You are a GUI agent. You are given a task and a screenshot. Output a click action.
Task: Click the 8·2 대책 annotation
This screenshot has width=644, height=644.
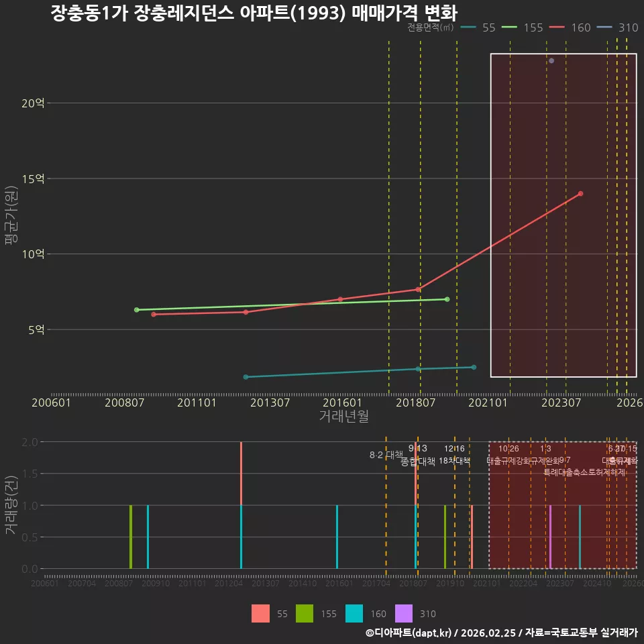tap(386, 455)
